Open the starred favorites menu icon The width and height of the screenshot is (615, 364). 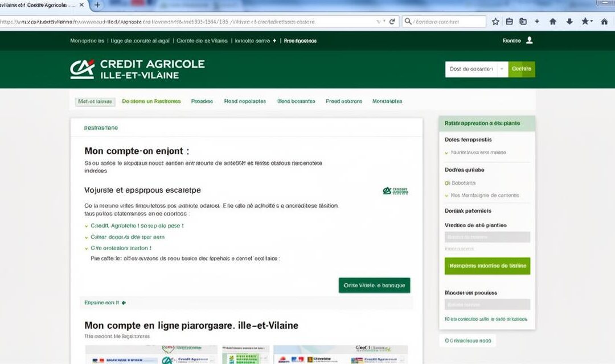coord(587,22)
